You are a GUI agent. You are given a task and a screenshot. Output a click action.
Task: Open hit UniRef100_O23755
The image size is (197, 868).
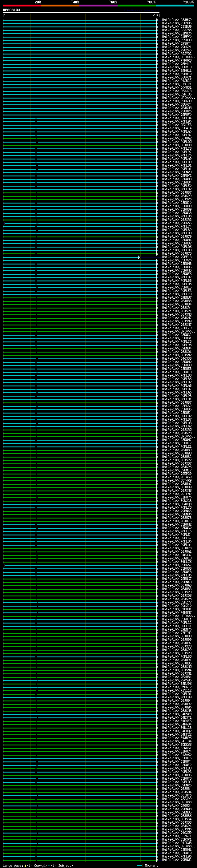point(177,30)
